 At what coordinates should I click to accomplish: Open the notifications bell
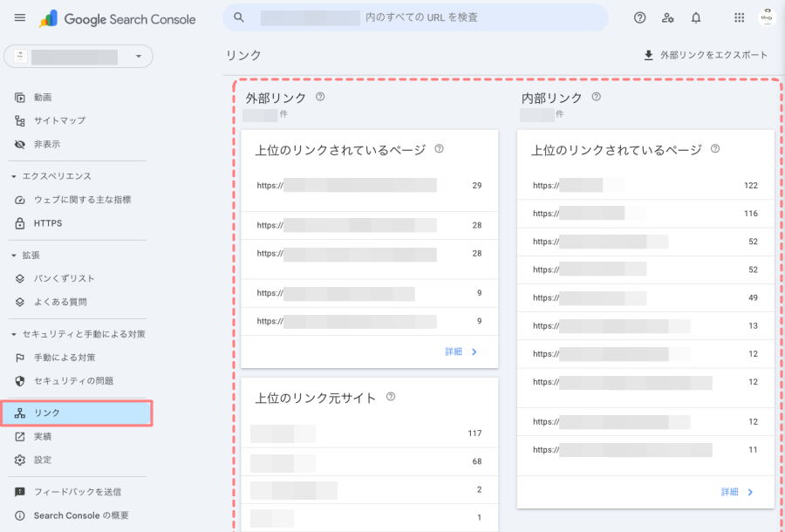tap(696, 18)
